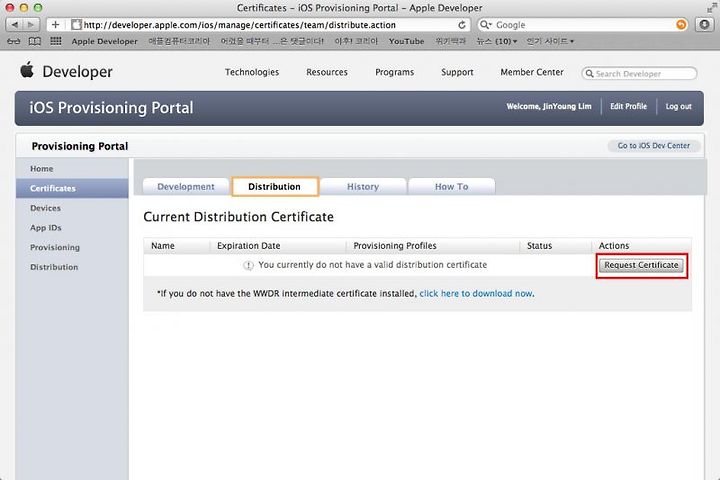Open the Support menu

pos(457,72)
